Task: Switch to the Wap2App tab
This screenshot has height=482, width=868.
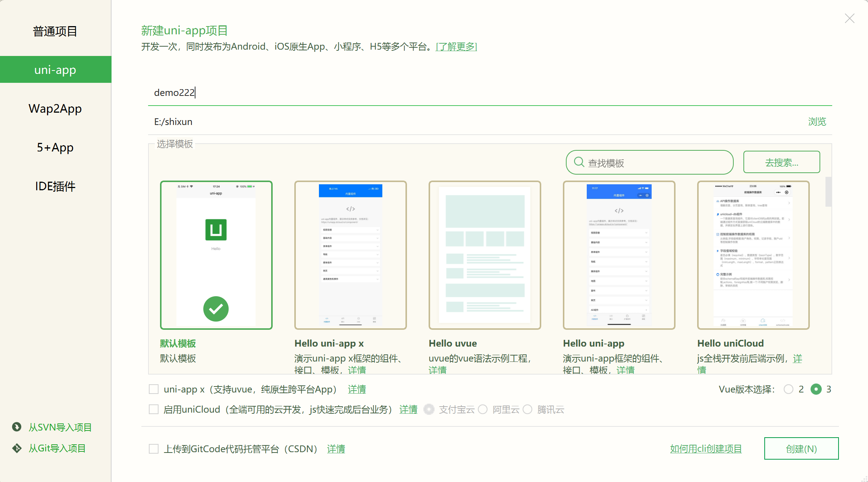Action: point(55,109)
